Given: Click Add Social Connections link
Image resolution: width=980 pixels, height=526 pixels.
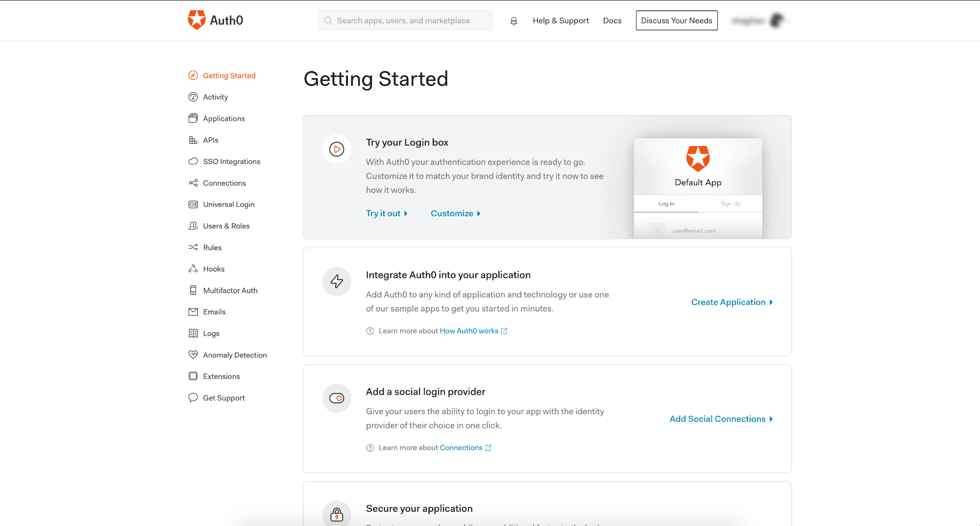Looking at the screenshot, I should [721, 419].
